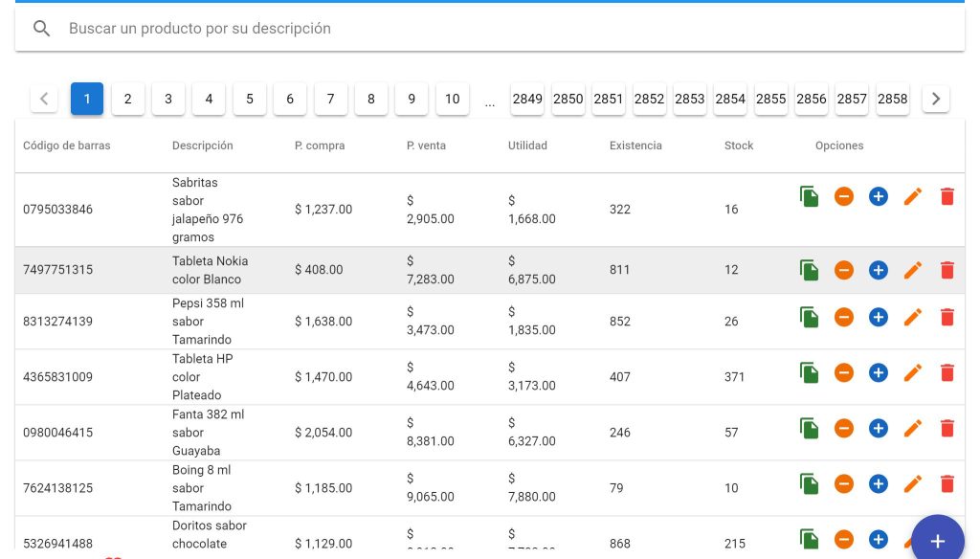
Task: Click the blue plus icon for Pepsi Tamarindo
Action: (878, 317)
